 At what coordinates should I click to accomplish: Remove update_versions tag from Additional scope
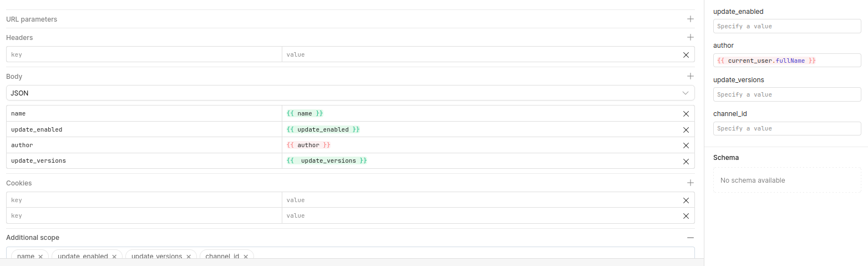click(x=189, y=257)
